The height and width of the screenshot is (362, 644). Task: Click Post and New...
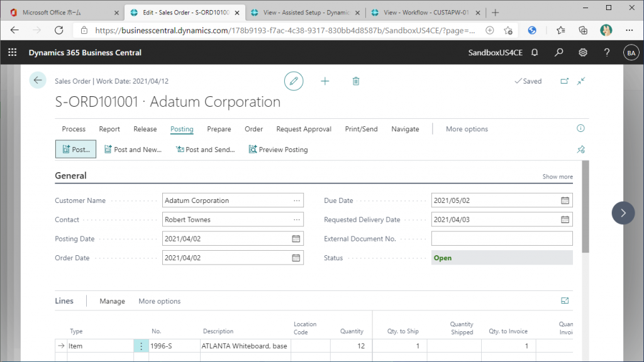[x=133, y=150]
